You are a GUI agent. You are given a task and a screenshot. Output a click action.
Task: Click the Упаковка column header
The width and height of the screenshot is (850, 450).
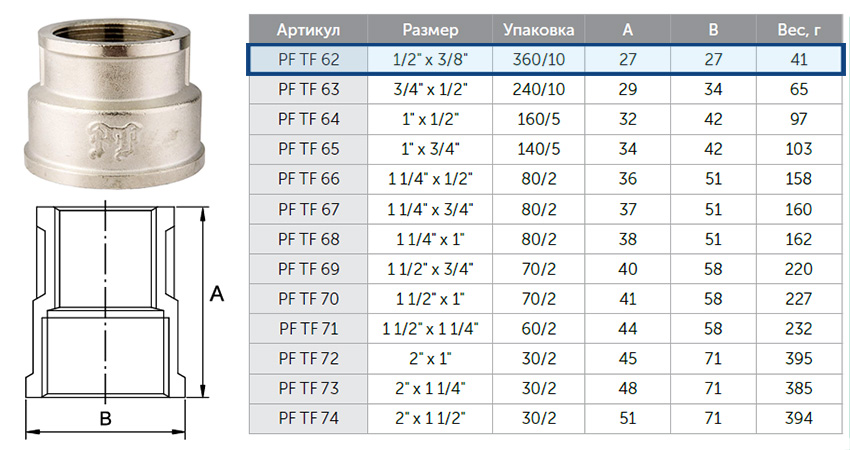point(538,30)
